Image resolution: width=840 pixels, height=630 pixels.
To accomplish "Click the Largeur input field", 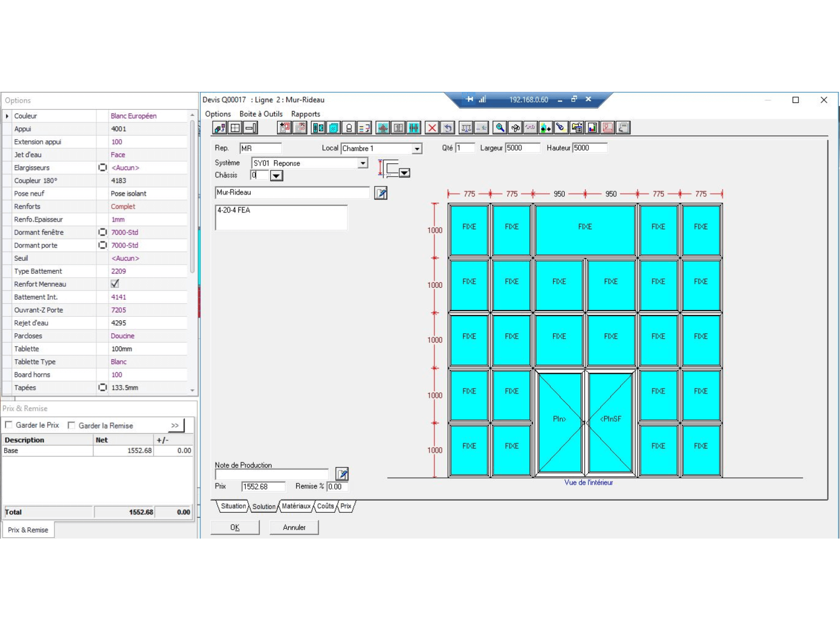I will (522, 148).
